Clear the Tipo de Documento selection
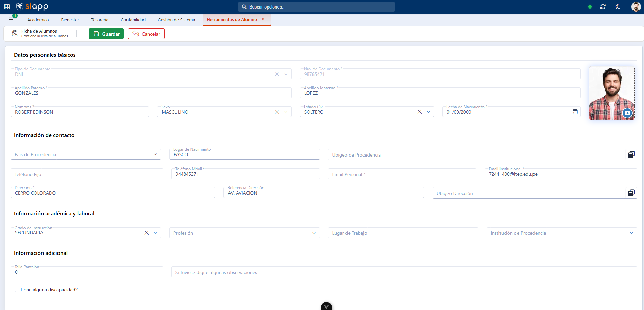 click(277, 74)
